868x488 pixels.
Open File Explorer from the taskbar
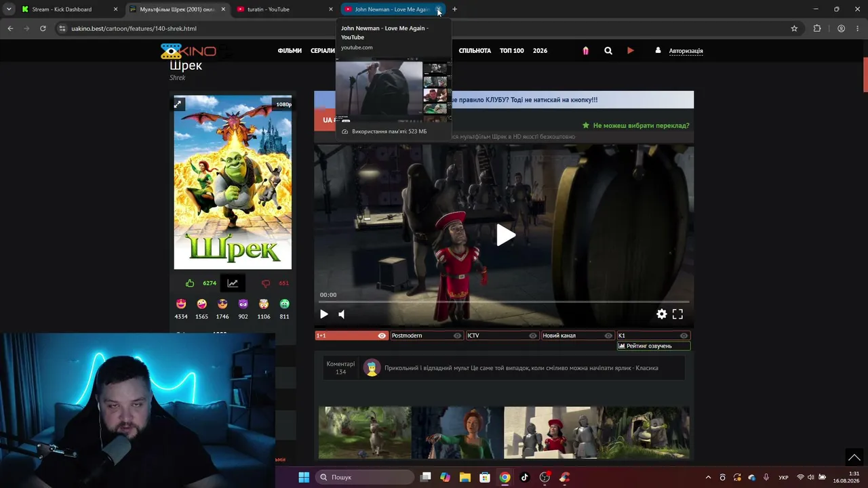465,477
